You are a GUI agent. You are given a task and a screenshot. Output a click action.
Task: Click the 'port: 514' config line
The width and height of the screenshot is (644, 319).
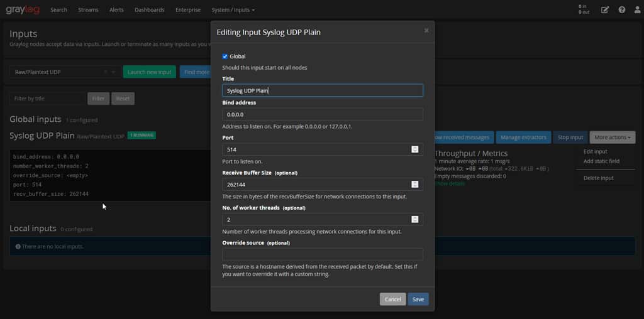click(x=27, y=185)
